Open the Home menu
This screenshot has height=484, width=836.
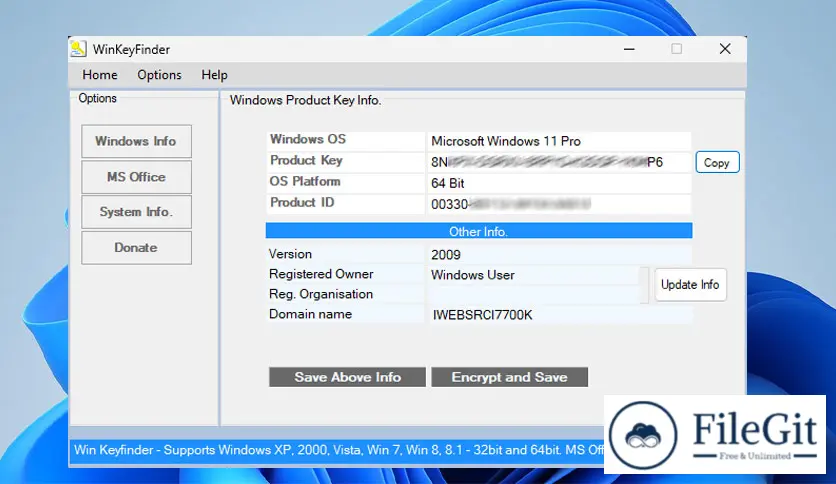click(x=100, y=75)
